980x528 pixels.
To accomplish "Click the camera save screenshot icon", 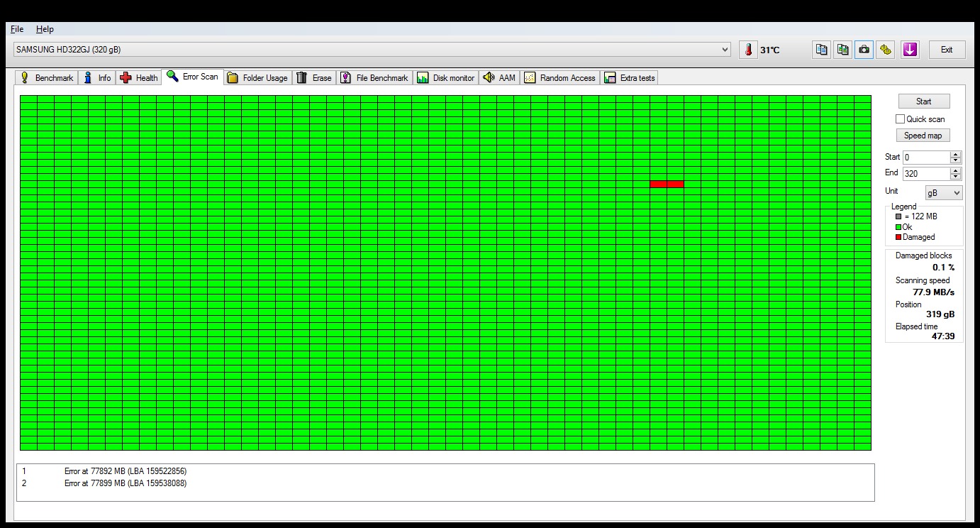I will pos(864,50).
